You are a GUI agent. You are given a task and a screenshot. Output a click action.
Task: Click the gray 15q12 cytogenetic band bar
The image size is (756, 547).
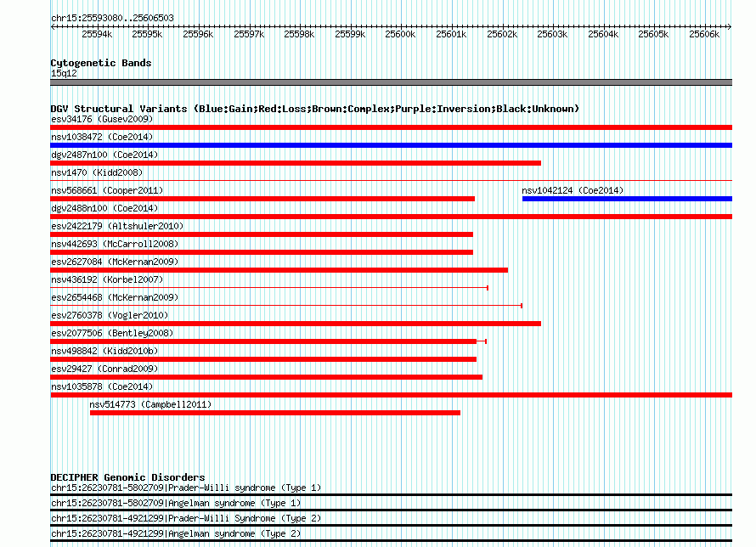click(x=391, y=82)
